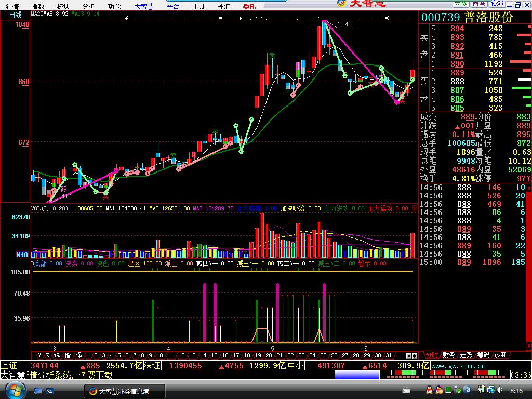Click Show Desktop quick launch icon

pyautogui.click(x=37, y=391)
